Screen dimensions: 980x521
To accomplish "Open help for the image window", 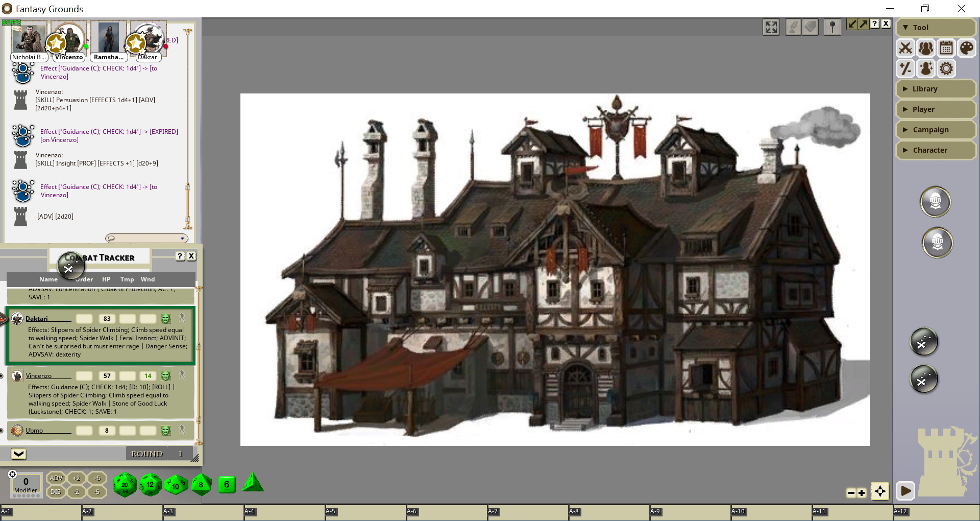I will pyautogui.click(x=875, y=24).
